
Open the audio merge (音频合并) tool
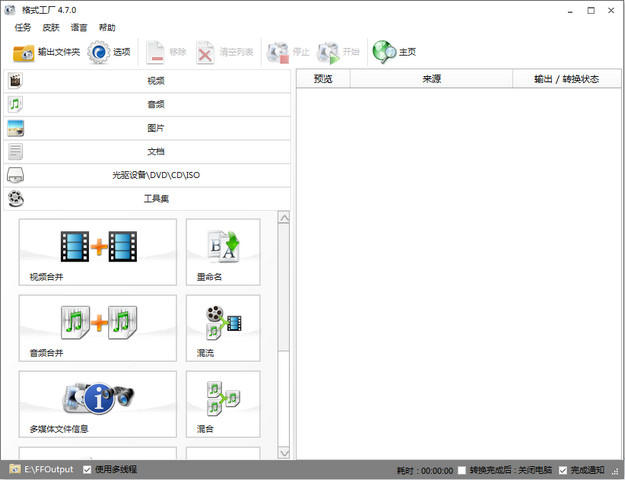coord(98,328)
